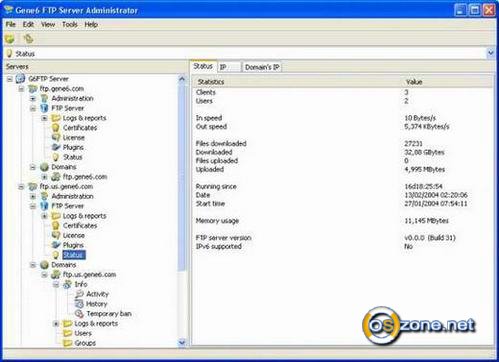The height and width of the screenshot is (362, 499).
Task: Open the Status address bar dropdown arrow
Action: pyautogui.click(x=490, y=53)
